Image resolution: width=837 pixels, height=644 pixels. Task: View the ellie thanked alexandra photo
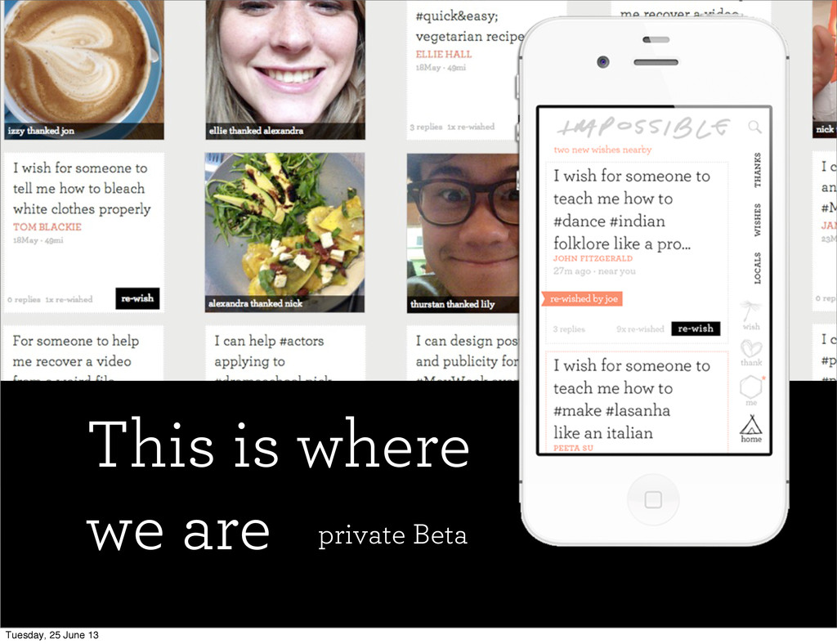pos(285,69)
